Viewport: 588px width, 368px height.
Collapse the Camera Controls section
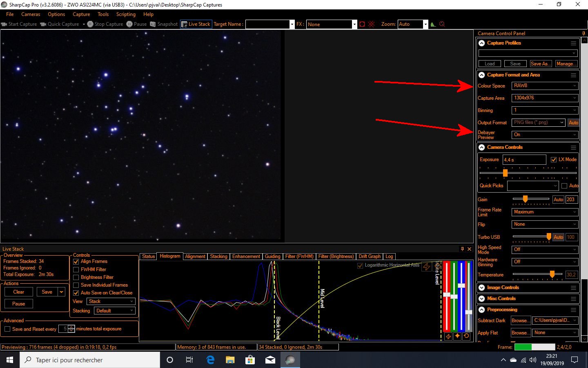pyautogui.click(x=482, y=147)
